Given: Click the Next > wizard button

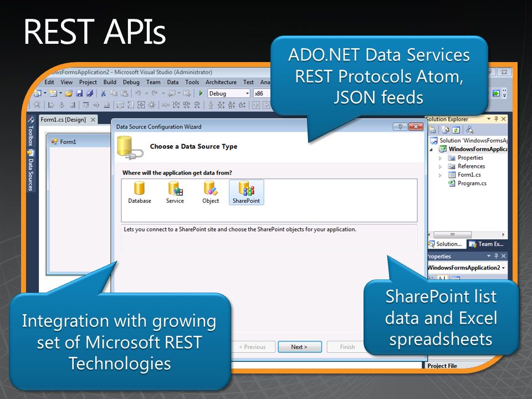Looking at the screenshot, I should click(x=300, y=347).
